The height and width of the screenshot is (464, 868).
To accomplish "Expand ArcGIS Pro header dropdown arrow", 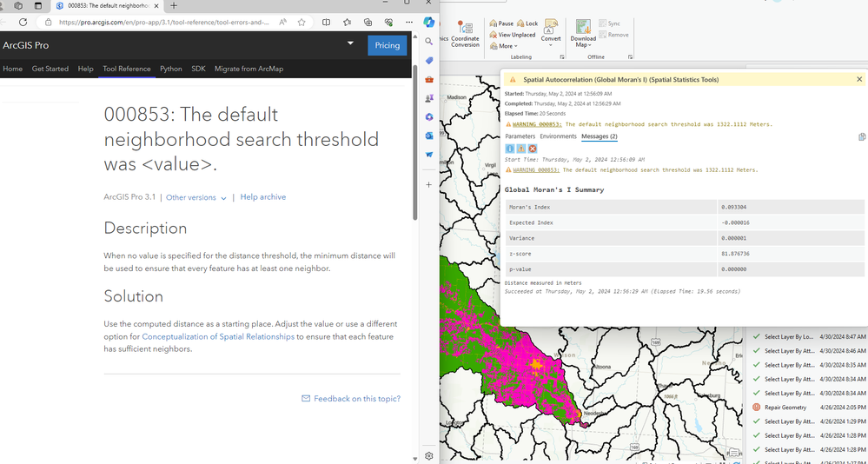I will [x=350, y=43].
